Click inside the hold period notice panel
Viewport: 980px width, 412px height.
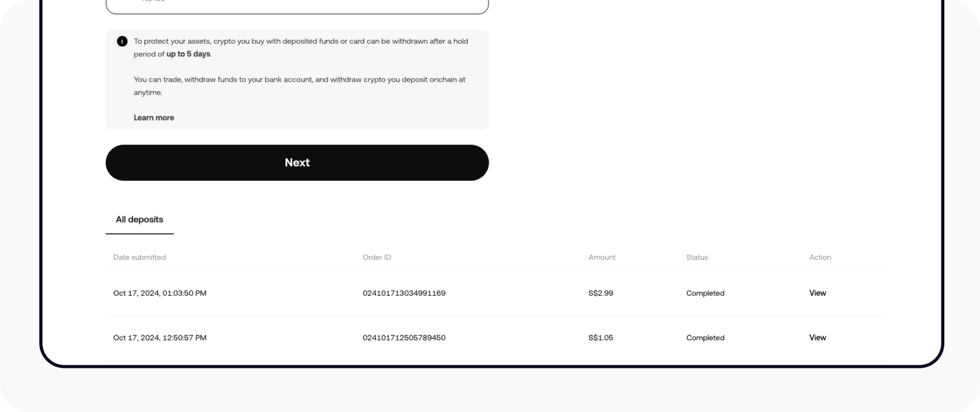297,80
